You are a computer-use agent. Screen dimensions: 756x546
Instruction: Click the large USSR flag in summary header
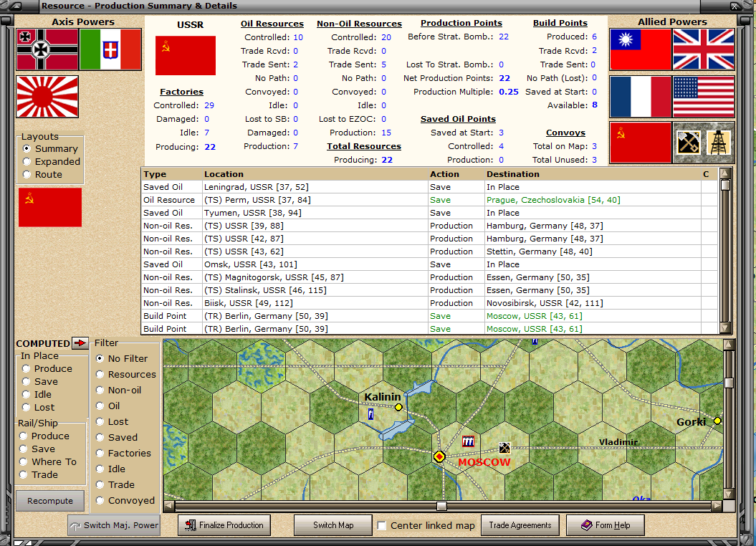point(186,55)
